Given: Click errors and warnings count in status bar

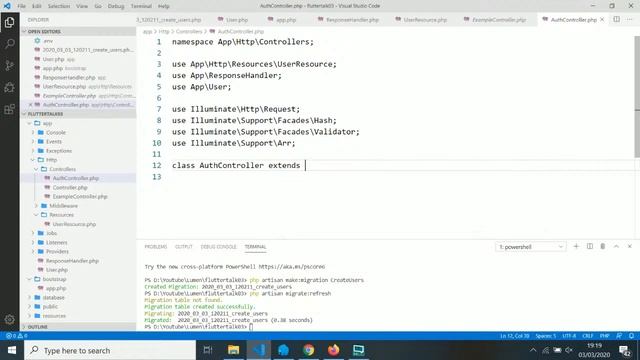Looking at the screenshot, I should (16, 336).
